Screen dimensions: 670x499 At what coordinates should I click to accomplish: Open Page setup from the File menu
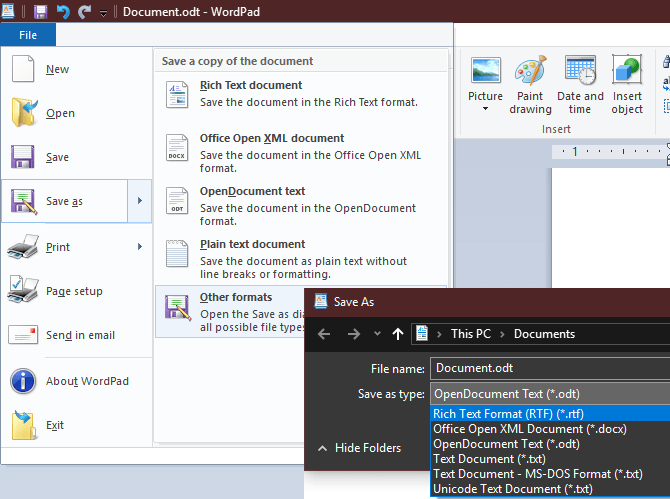click(76, 291)
